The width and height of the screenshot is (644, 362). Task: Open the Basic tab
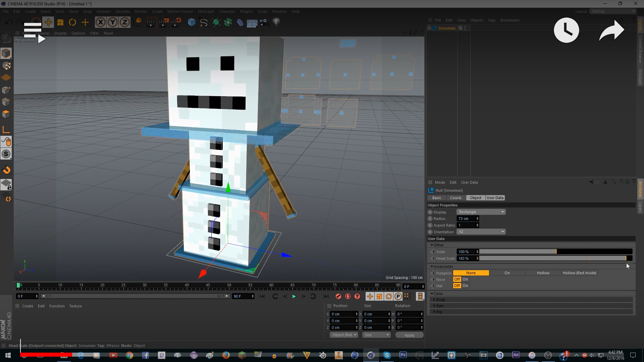(437, 198)
